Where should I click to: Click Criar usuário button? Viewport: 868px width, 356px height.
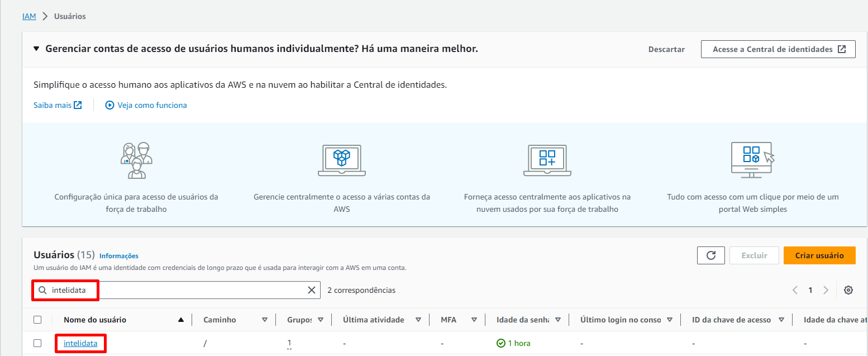click(x=819, y=255)
